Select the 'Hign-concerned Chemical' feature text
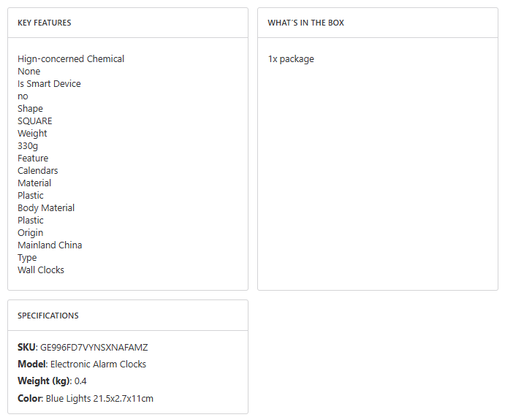Viewport: 505px width, 420px height. (x=71, y=59)
